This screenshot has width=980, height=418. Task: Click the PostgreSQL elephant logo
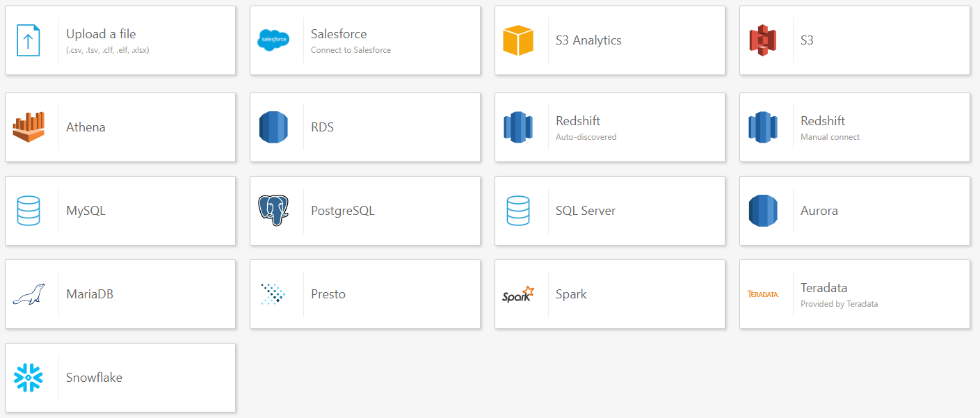(x=273, y=211)
